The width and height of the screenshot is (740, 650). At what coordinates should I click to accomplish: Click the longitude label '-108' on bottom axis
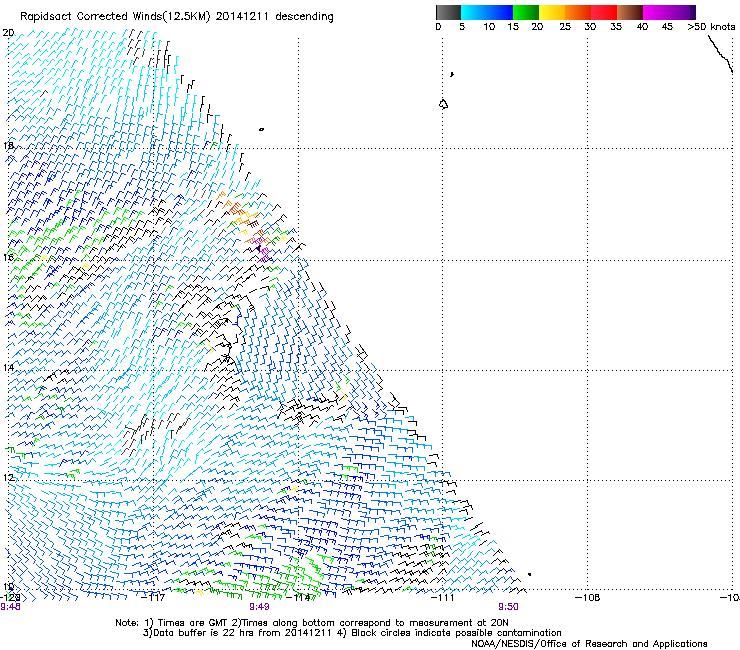coord(587,598)
